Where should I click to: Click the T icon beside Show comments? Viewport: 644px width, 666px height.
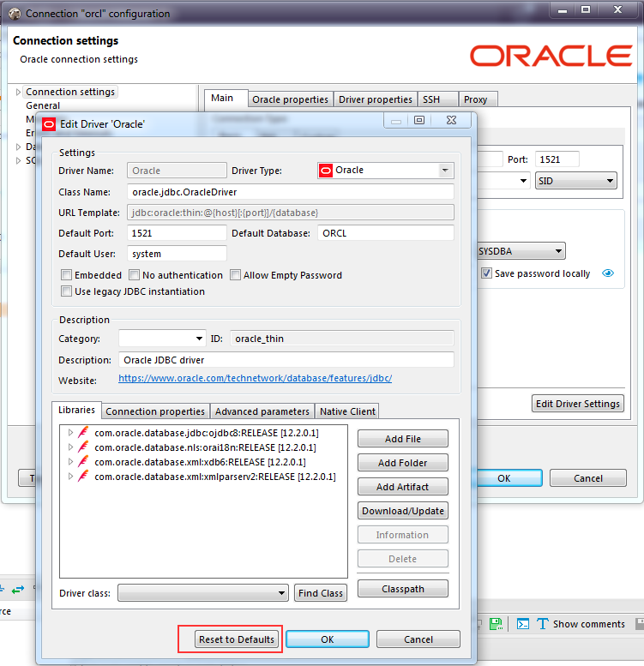click(x=543, y=623)
